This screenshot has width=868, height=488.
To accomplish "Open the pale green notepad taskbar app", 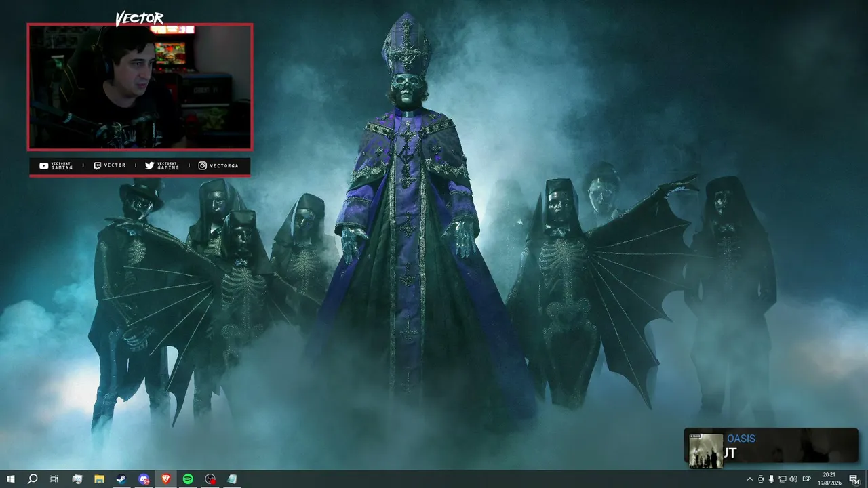I will pos(233,479).
